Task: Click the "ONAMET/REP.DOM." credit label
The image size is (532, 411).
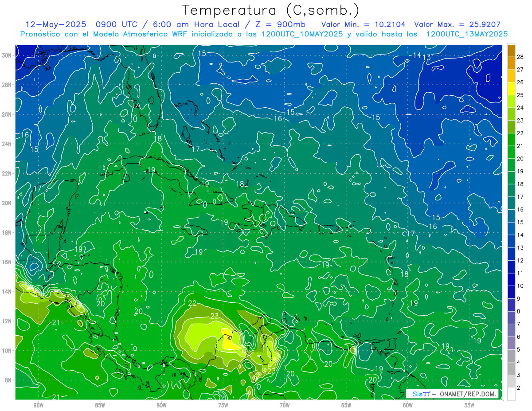Action: point(468,394)
